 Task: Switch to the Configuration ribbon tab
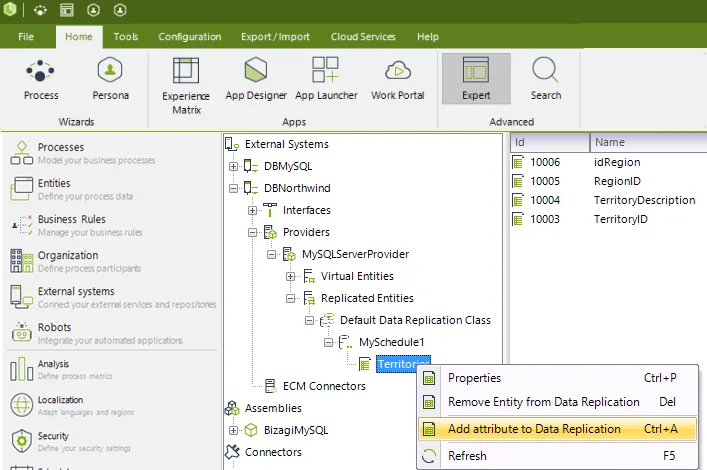pyautogui.click(x=189, y=37)
